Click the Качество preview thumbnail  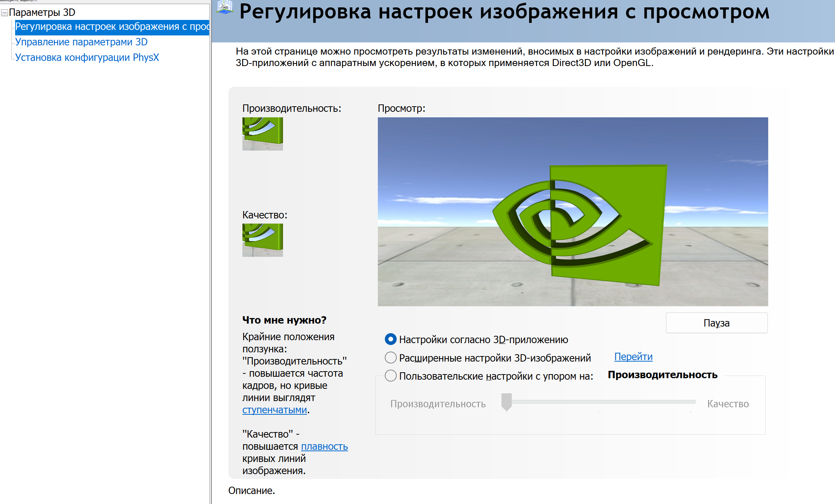click(263, 240)
